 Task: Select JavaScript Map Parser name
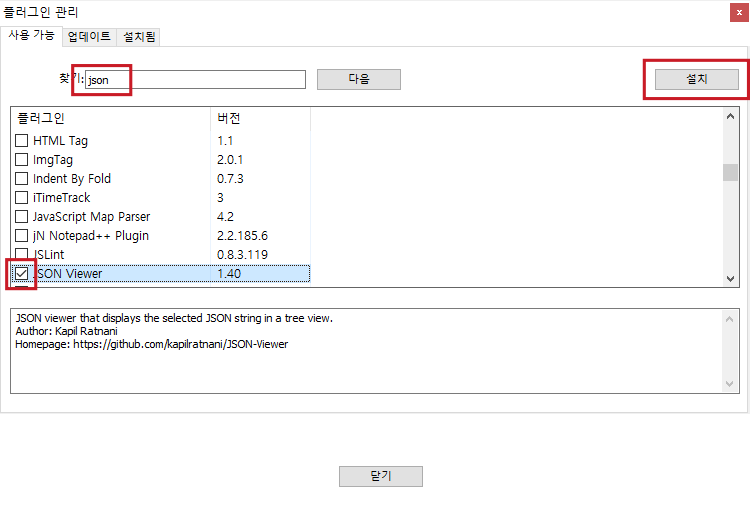[91, 217]
